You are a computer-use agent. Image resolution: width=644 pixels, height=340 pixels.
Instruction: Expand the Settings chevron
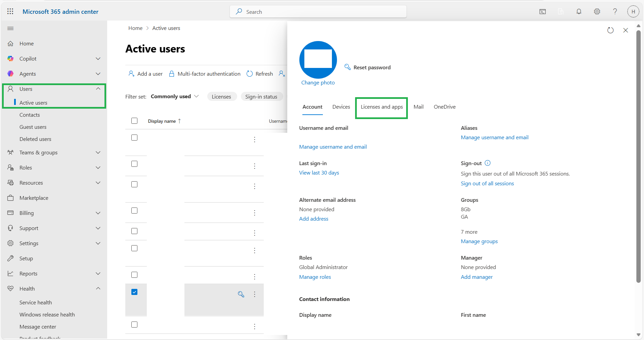click(98, 243)
